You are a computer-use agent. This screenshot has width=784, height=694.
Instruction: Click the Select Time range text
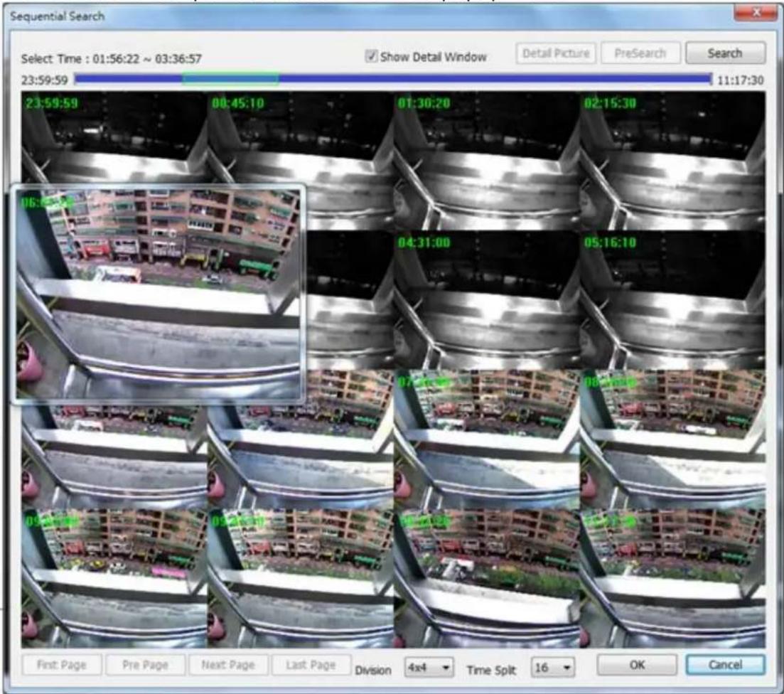111,59
